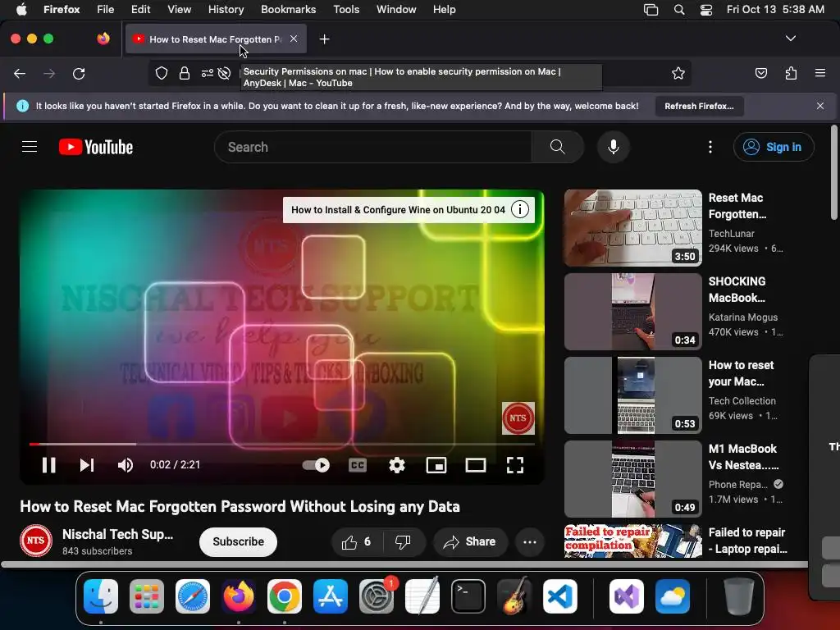
Task: Click the search magnifier button
Action: pyautogui.click(x=557, y=147)
